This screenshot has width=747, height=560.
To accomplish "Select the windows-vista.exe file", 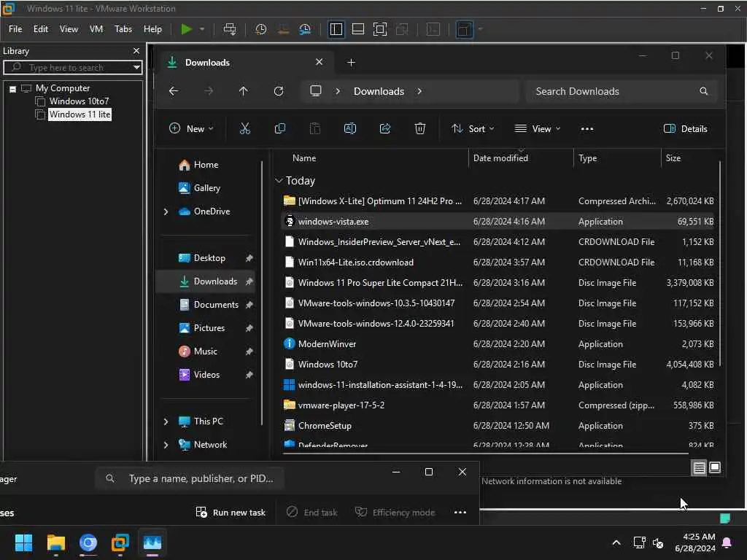I will click(x=498, y=222).
